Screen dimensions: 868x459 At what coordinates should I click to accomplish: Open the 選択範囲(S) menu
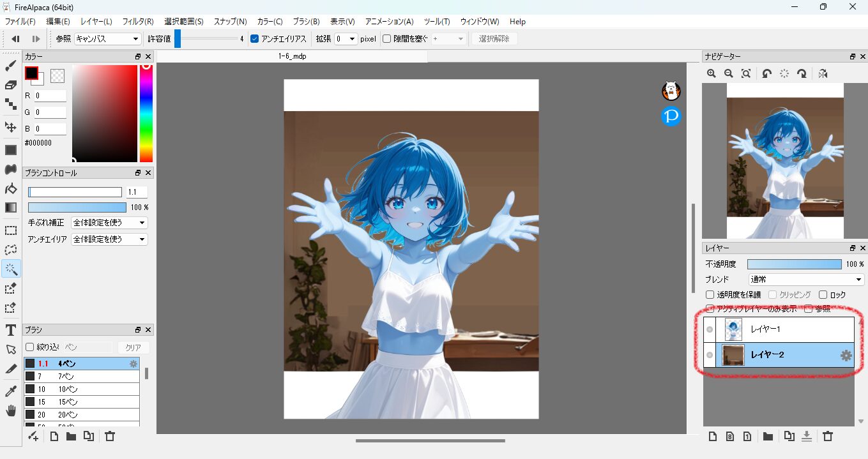[x=183, y=22]
